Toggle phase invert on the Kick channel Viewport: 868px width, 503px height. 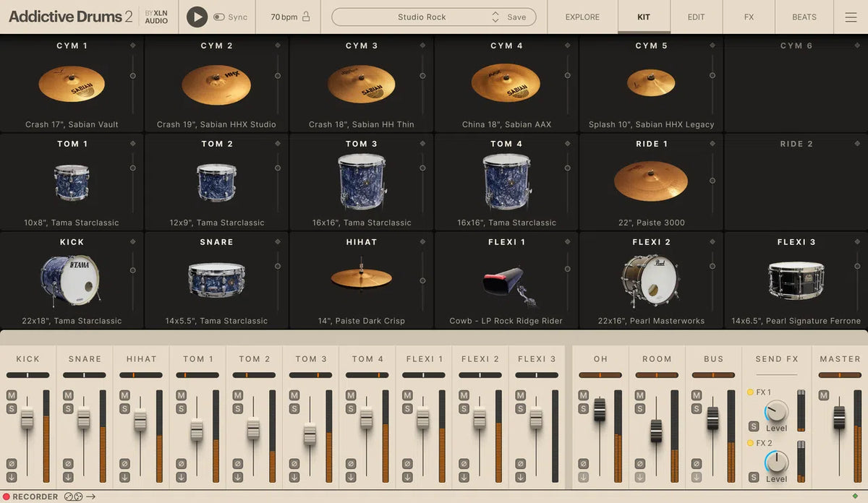click(12, 464)
